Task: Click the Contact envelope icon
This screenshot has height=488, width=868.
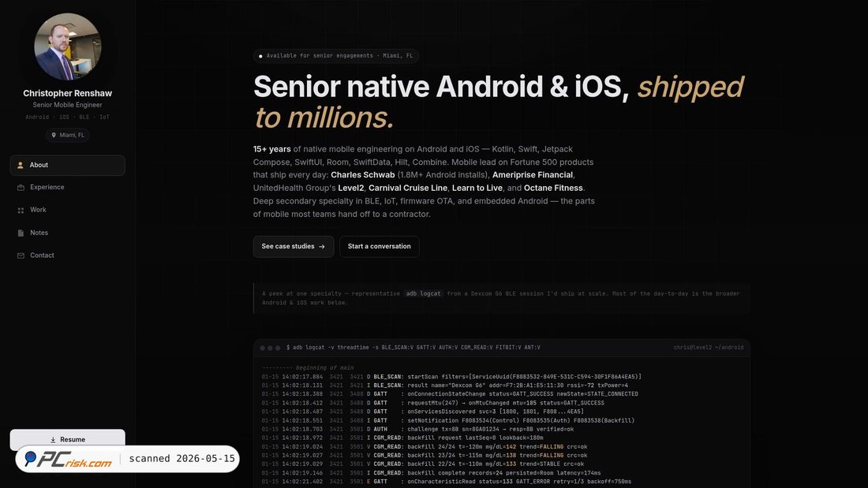Action: pos(21,255)
